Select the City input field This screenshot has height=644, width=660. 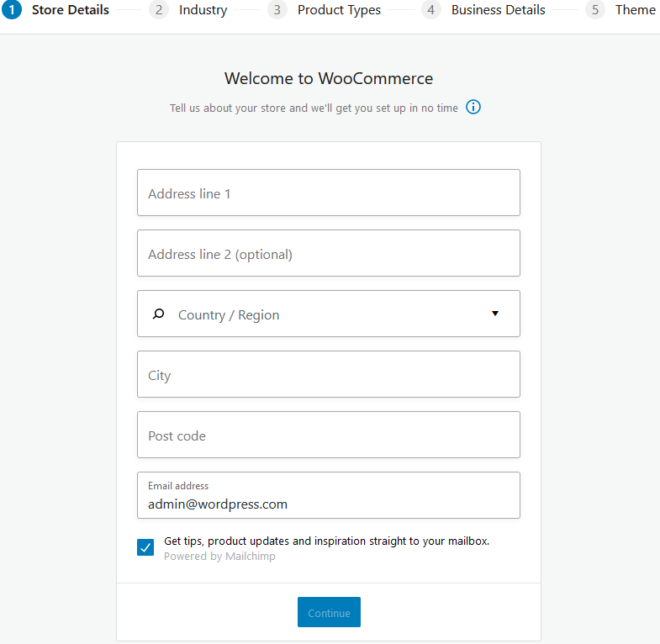tap(328, 375)
